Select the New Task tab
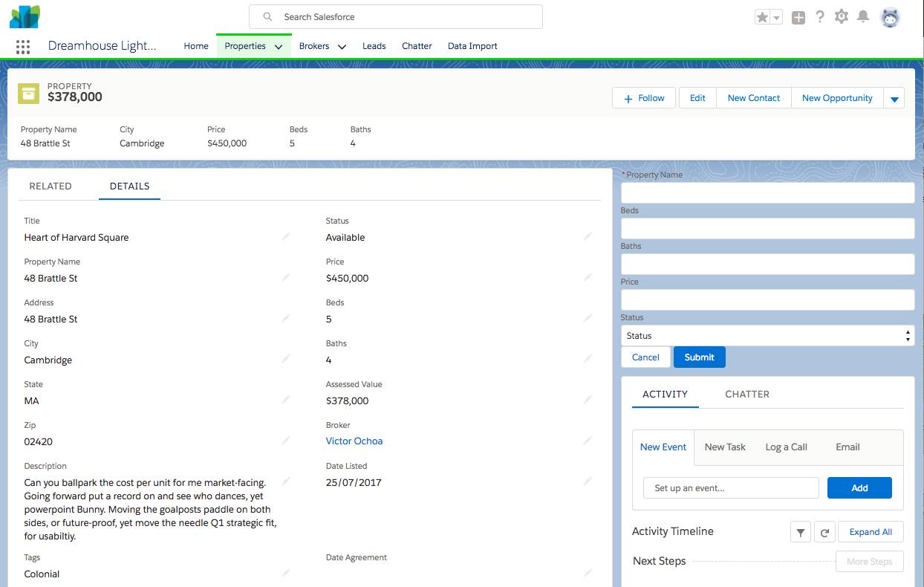 pyautogui.click(x=725, y=447)
